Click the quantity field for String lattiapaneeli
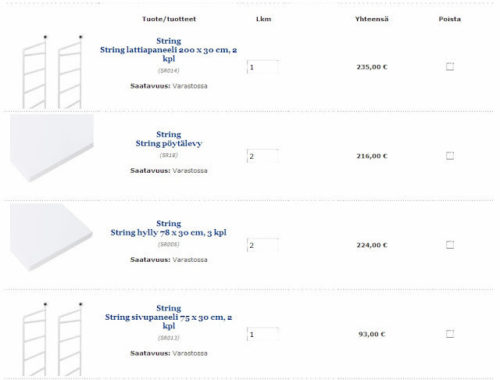500x380 pixels. 263,67
